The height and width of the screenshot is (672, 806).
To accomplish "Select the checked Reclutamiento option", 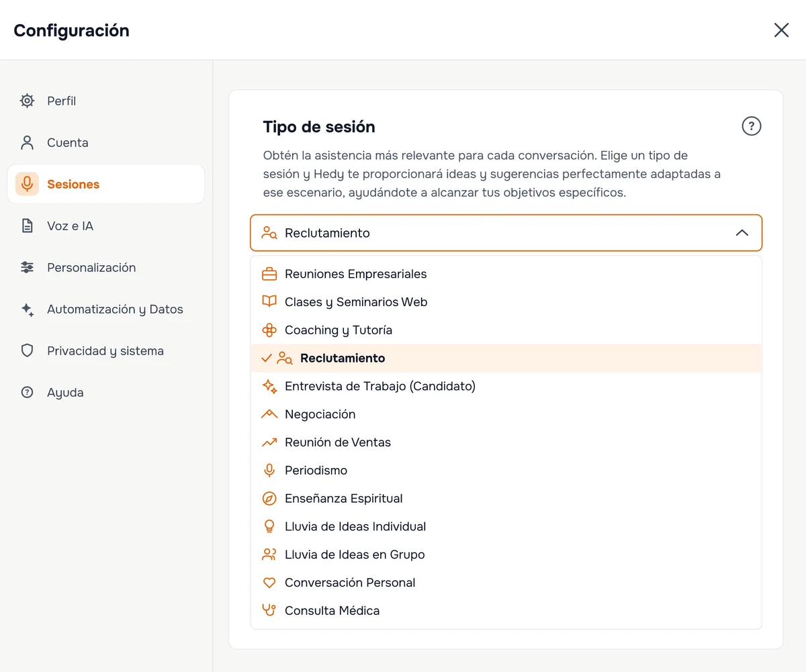I will (x=506, y=358).
